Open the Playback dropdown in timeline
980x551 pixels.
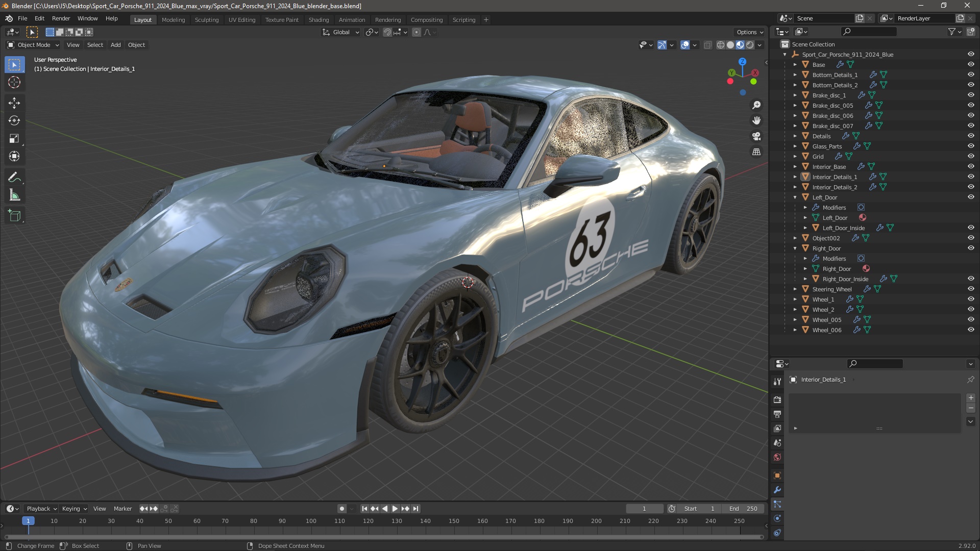click(x=41, y=509)
